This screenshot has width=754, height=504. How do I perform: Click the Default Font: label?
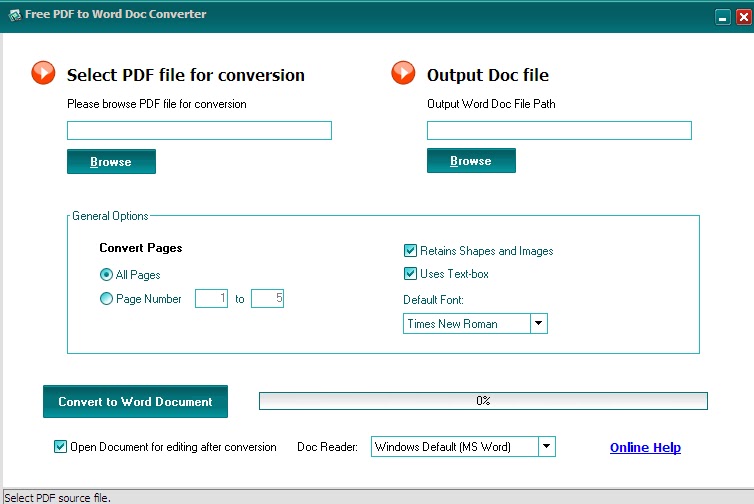(433, 300)
